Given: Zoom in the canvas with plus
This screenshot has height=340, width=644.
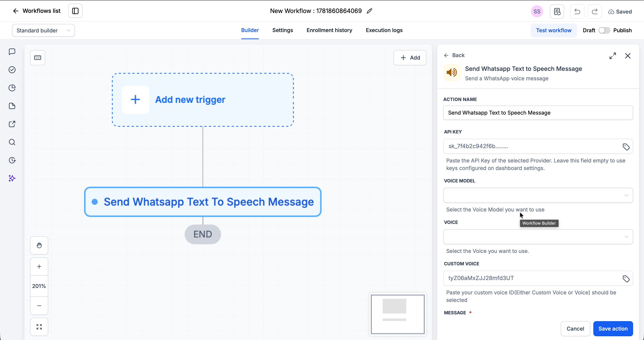Looking at the screenshot, I should (39, 267).
